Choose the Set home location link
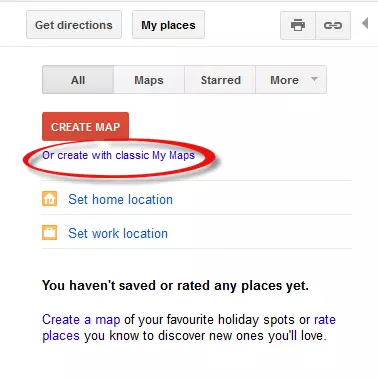This screenshot has height=379, width=378. 120,199
